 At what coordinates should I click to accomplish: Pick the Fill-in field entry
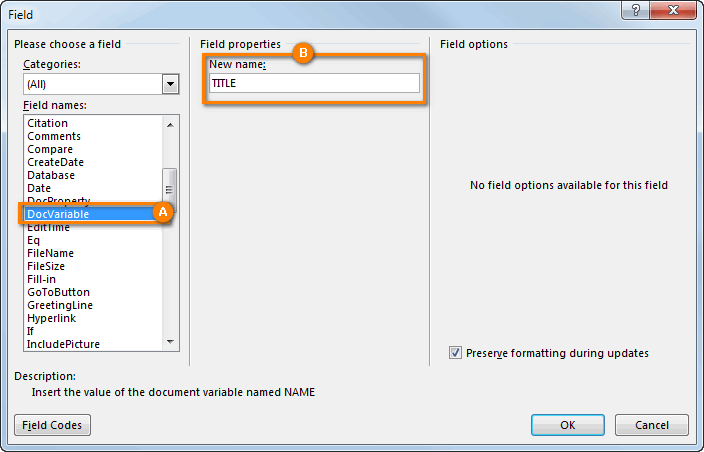(x=41, y=279)
